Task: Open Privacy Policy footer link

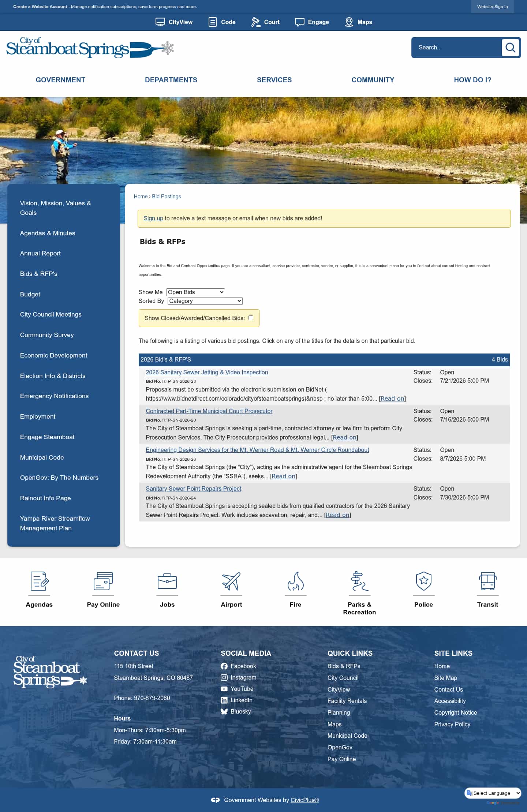Action: [x=452, y=724]
